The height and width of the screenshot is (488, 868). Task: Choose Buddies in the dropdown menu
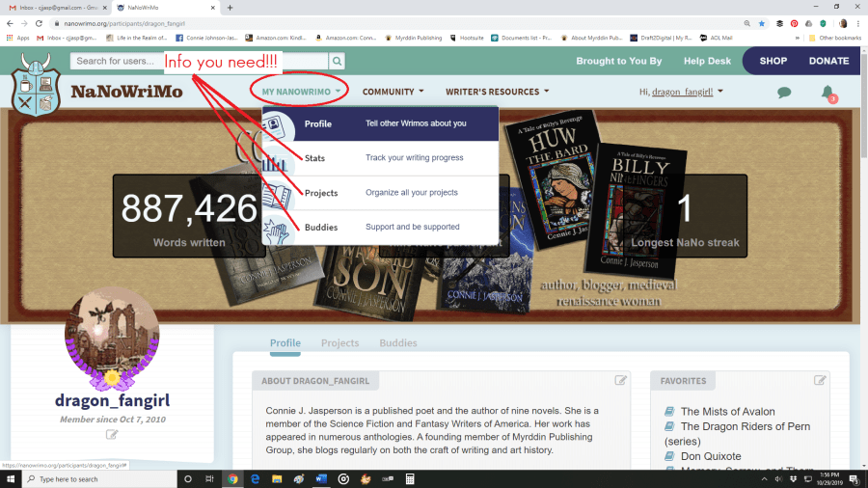(x=319, y=227)
